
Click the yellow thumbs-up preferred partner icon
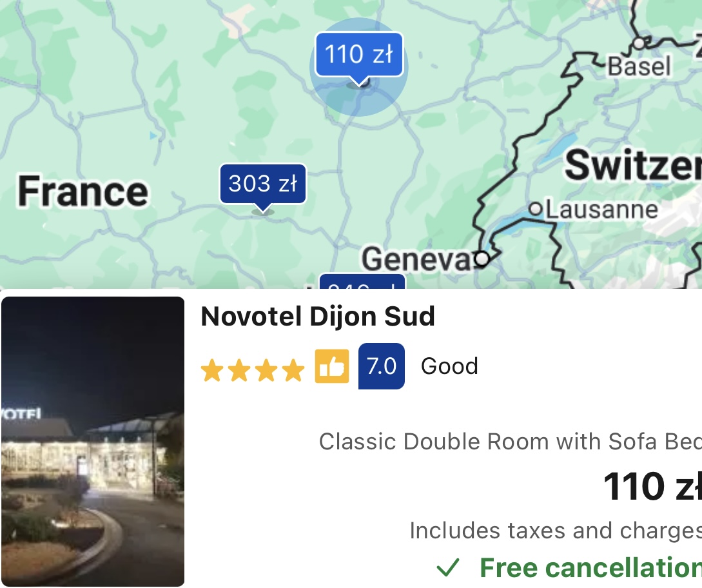(x=332, y=366)
